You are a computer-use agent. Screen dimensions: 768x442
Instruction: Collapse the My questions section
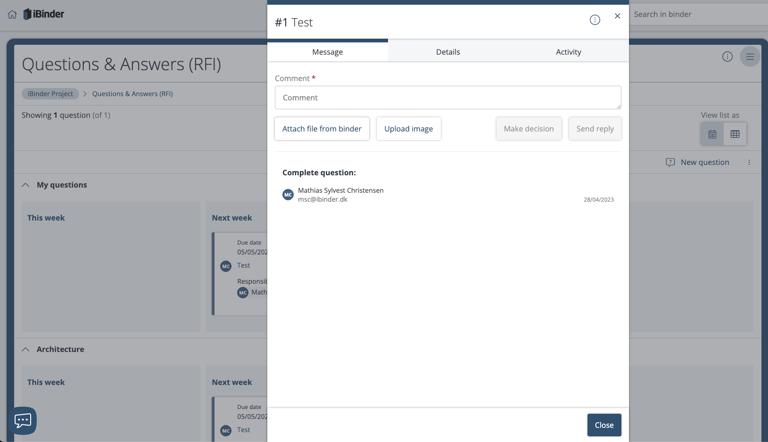(26, 185)
